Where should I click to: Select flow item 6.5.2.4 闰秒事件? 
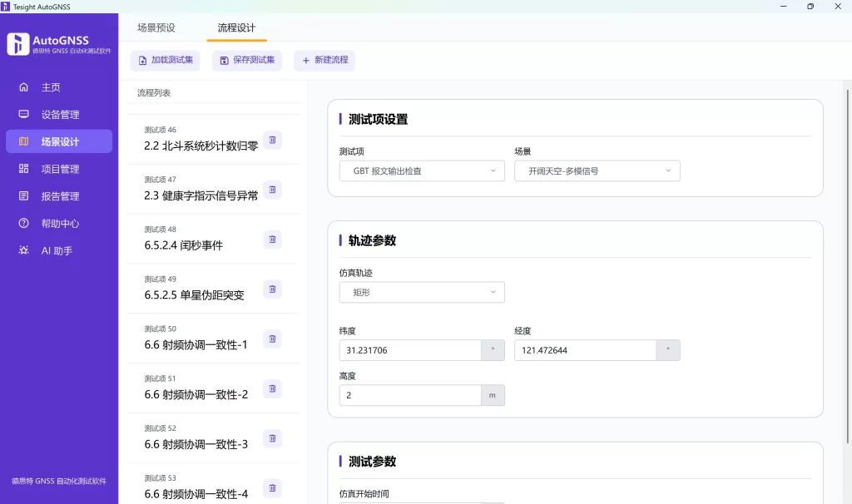click(212, 239)
